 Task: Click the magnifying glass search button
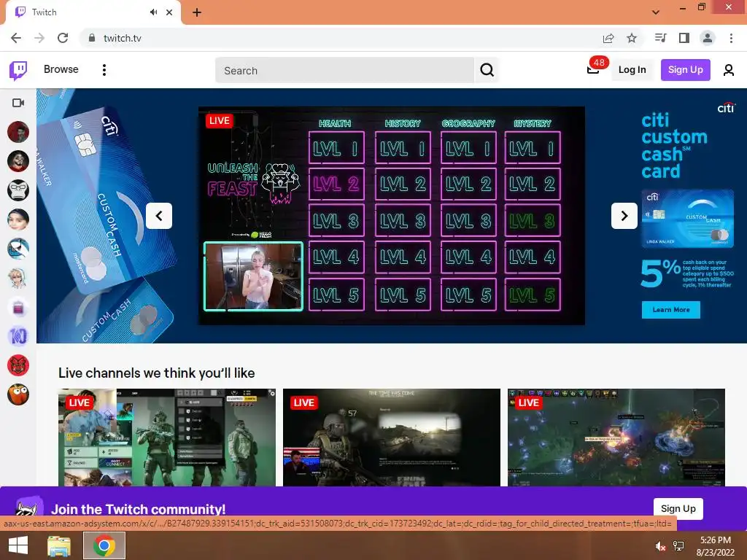coord(487,71)
